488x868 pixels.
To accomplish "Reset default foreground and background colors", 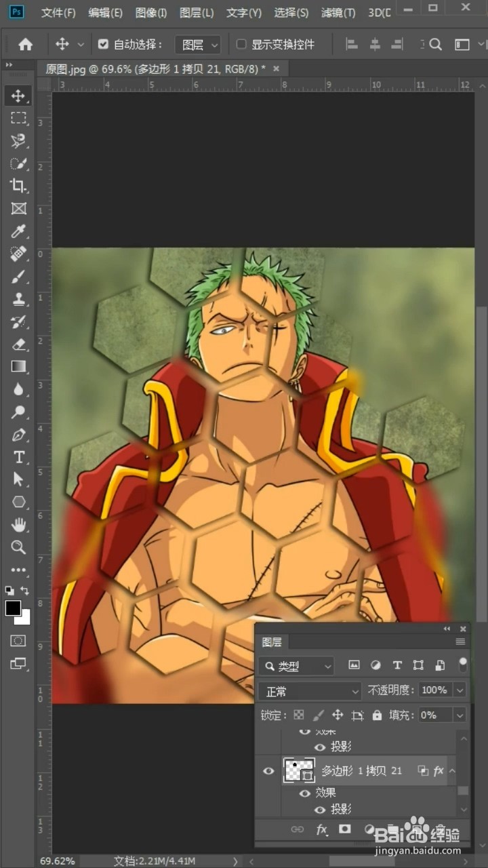I will 9,591.
